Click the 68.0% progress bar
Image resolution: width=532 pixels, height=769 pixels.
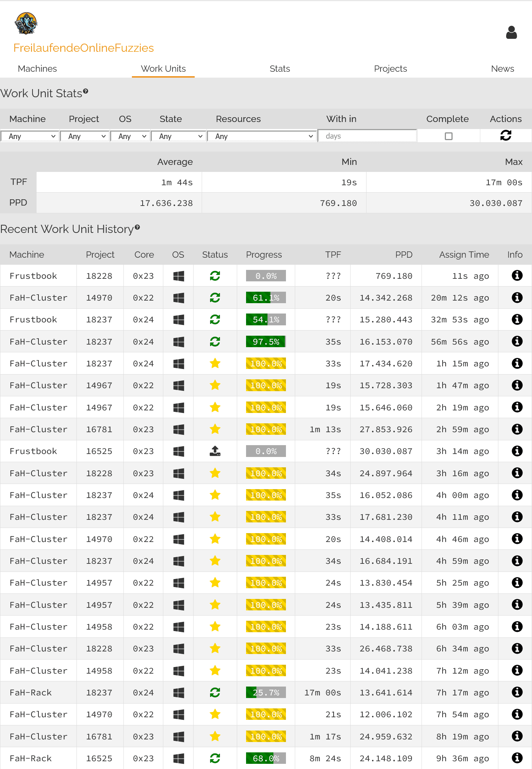(266, 758)
